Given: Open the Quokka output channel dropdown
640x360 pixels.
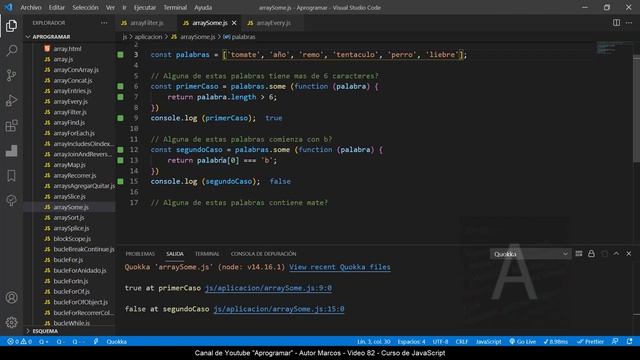Looking at the screenshot, I should click(x=530, y=254).
